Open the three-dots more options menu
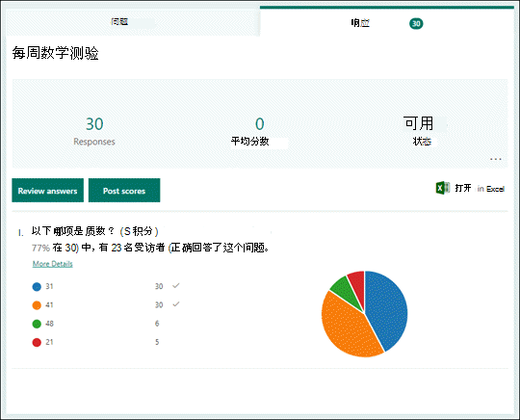Viewport: 520px width, 420px height. coord(496,159)
